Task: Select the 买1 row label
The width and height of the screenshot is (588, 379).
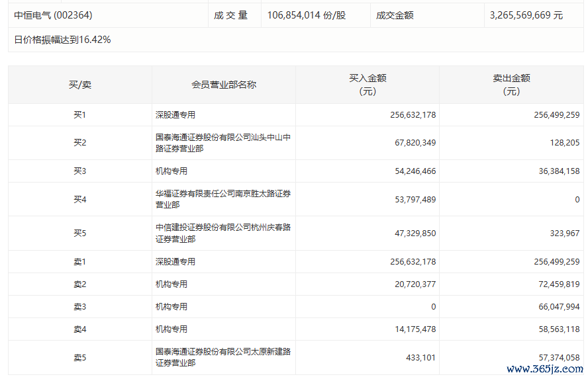Action: point(80,115)
